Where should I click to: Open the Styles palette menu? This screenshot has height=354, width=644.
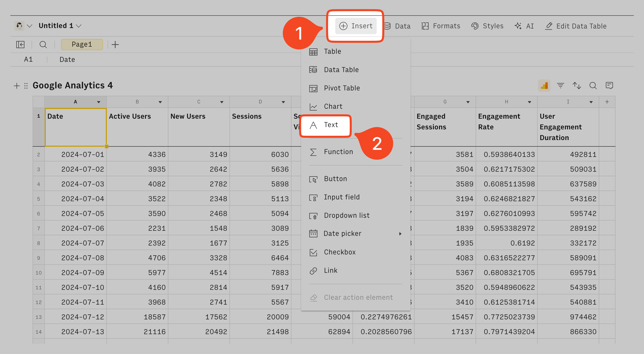tap(487, 26)
